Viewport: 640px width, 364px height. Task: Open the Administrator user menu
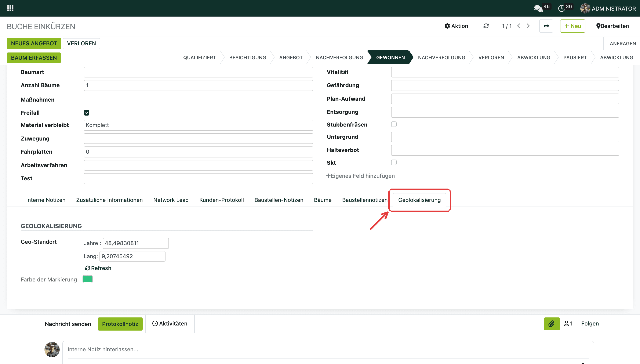(608, 8)
